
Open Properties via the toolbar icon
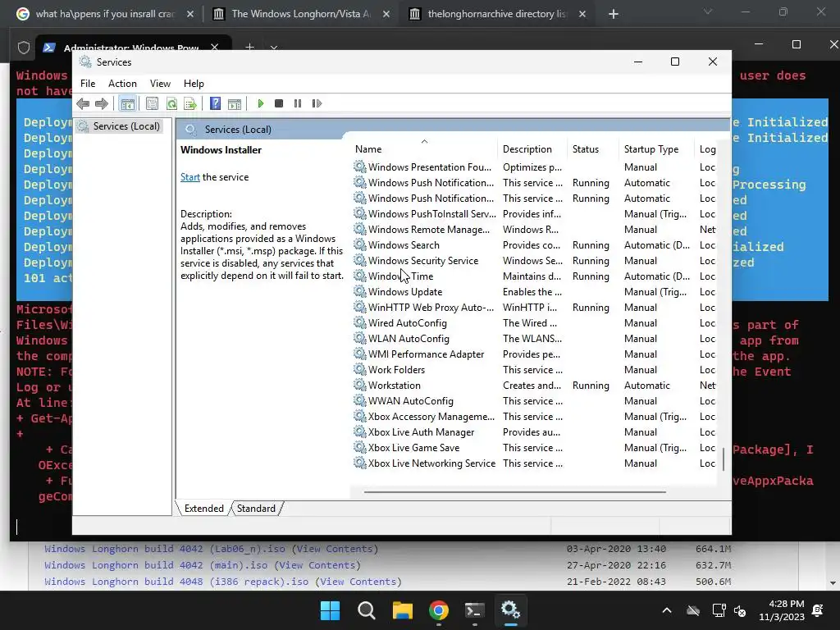click(x=152, y=103)
